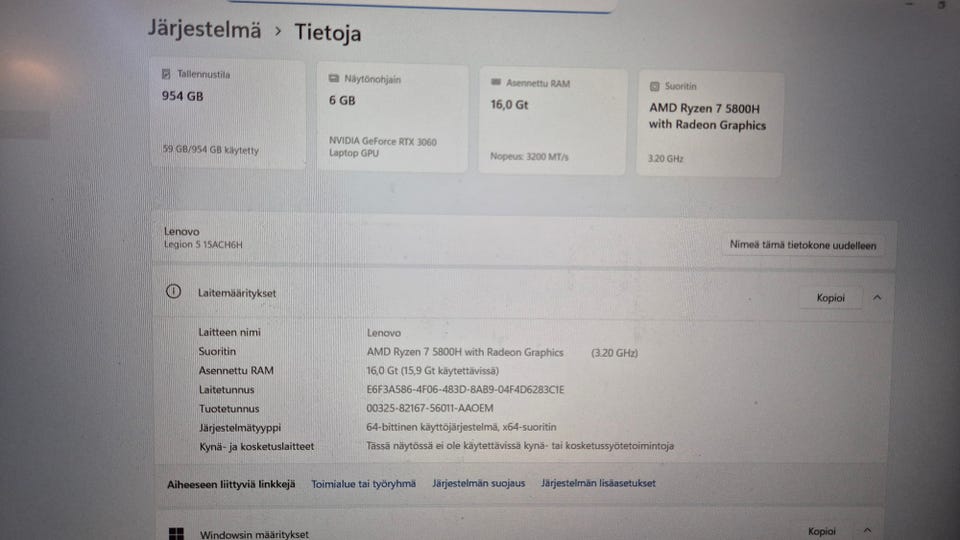Open the Järjestelmän lisäasetukset link
The height and width of the screenshot is (540, 960).
[x=598, y=483]
